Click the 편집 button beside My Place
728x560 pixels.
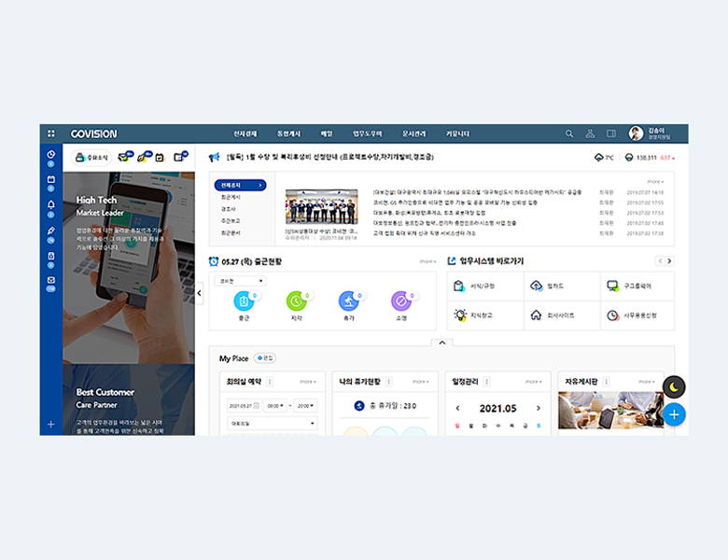coord(265,357)
